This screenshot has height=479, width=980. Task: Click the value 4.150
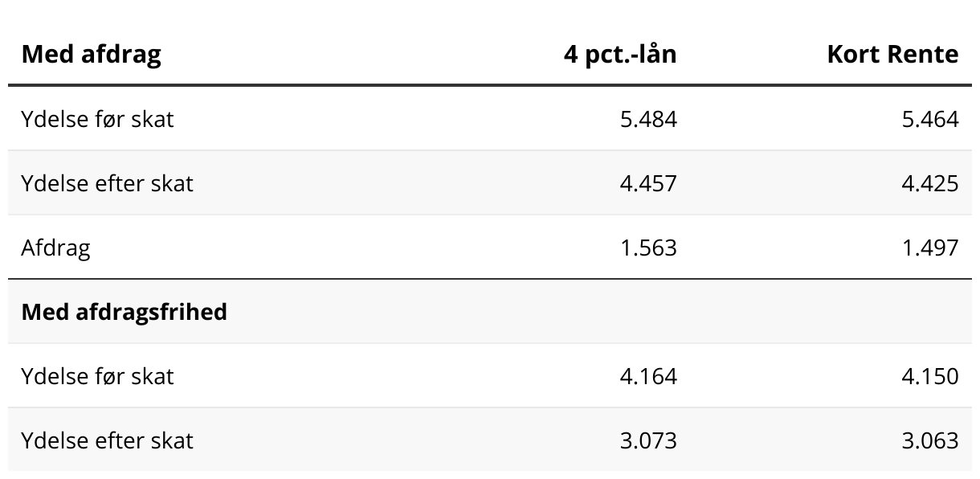pos(930,376)
